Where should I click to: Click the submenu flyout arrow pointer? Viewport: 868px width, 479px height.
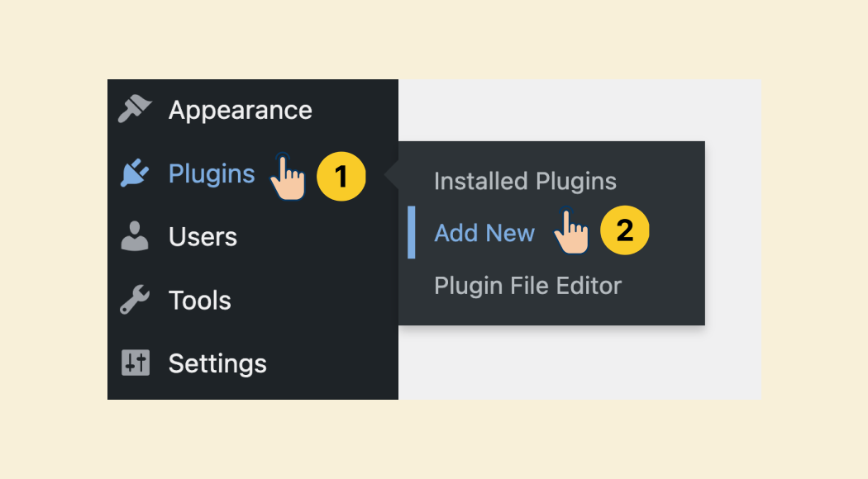[x=392, y=173]
